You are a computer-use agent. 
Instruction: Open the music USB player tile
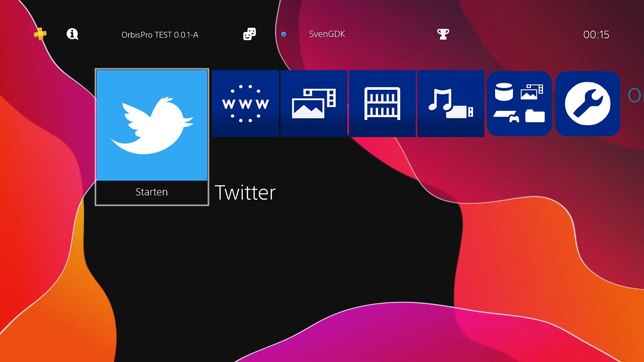tap(450, 104)
